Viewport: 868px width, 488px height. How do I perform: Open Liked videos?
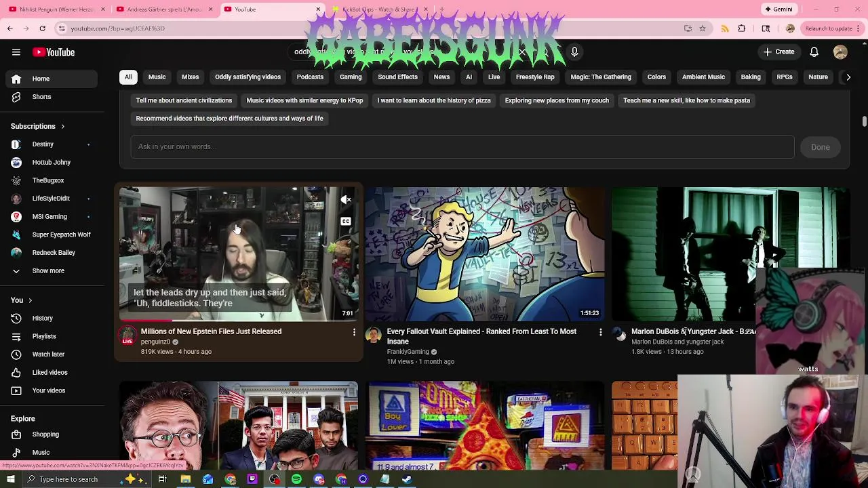52,373
